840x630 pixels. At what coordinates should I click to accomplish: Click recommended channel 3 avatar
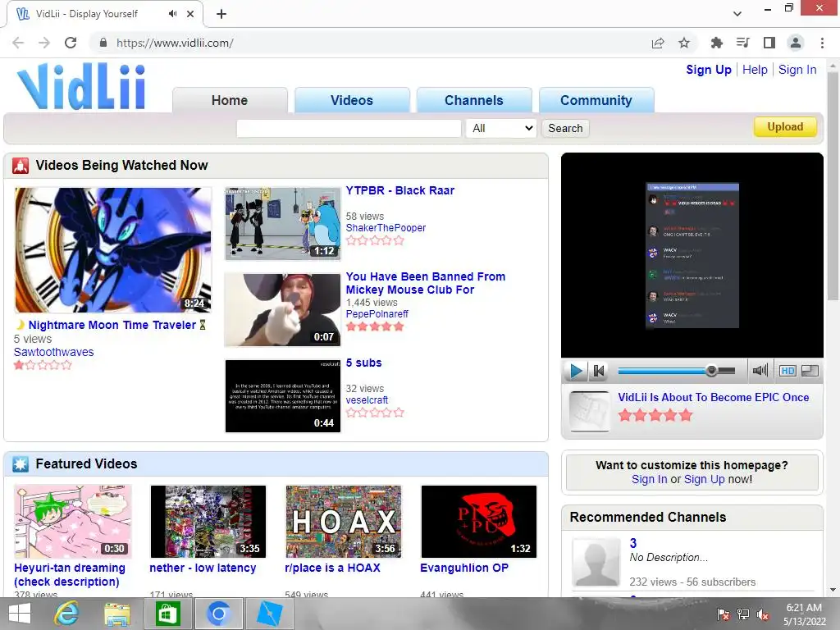pos(596,563)
